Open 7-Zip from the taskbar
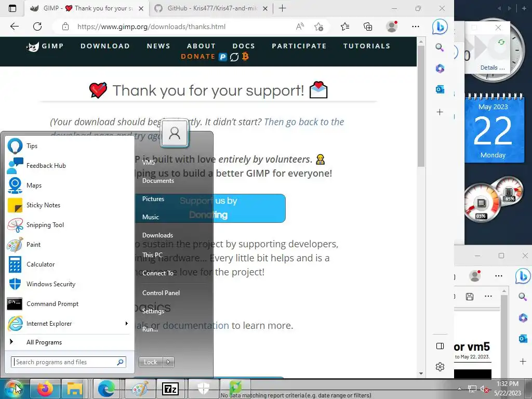This screenshot has width=532, height=399. click(170, 389)
